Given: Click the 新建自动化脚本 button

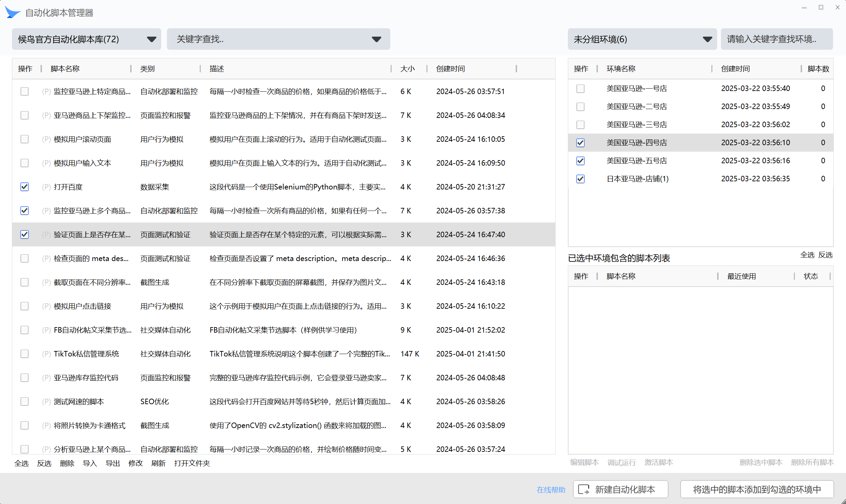Looking at the screenshot, I should click(620, 489).
